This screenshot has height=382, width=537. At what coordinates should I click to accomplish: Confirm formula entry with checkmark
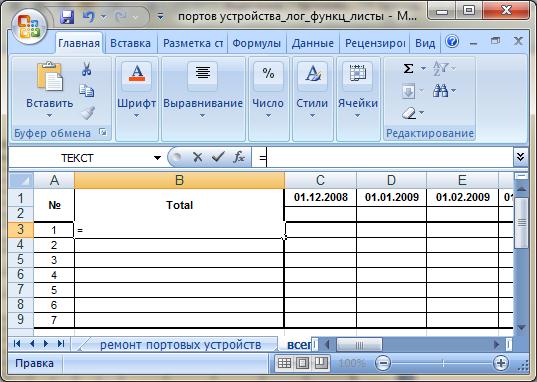tap(218, 157)
